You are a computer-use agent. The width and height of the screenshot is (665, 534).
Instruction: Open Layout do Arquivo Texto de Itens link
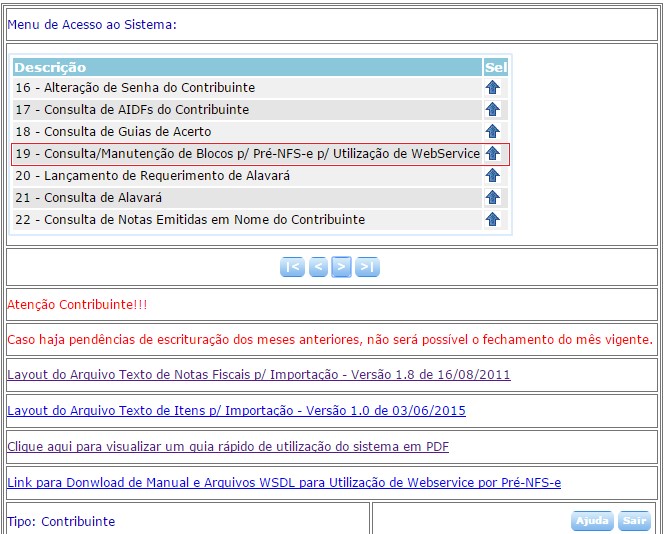(x=236, y=411)
